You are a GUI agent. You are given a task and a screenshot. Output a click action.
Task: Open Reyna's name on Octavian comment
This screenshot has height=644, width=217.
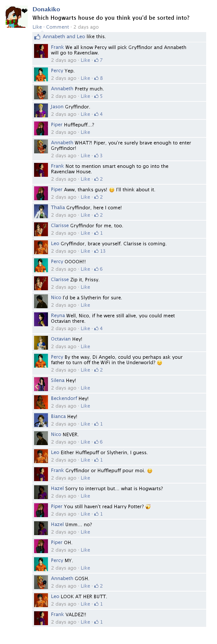tap(58, 316)
